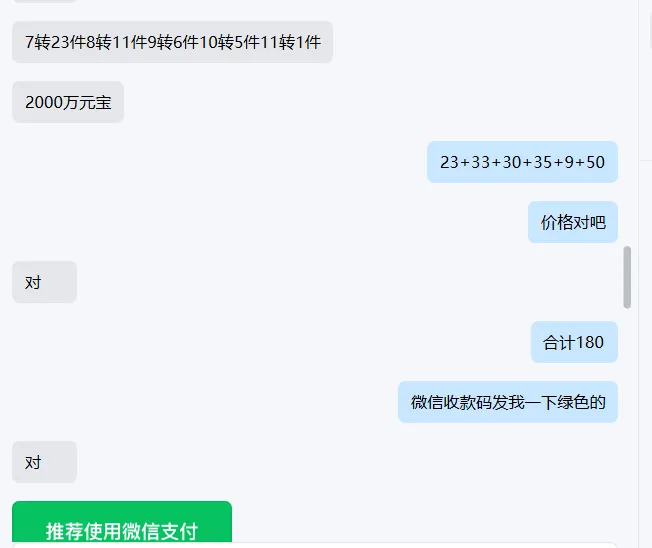Screen dimensions: 652x548
Task: Click the vertical divider beside the chat scrollbar
Action: click(x=639, y=274)
